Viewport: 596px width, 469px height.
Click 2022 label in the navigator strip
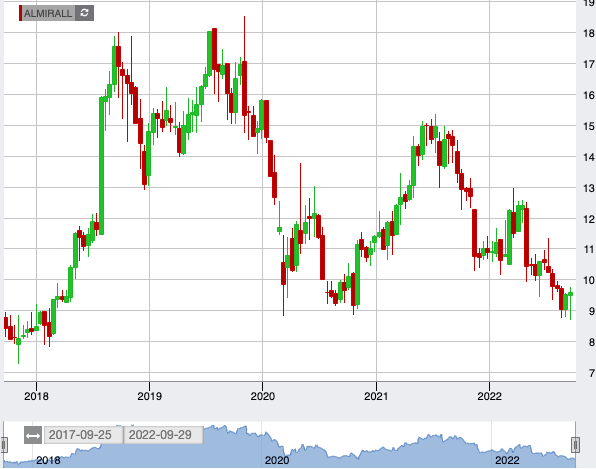(x=507, y=460)
